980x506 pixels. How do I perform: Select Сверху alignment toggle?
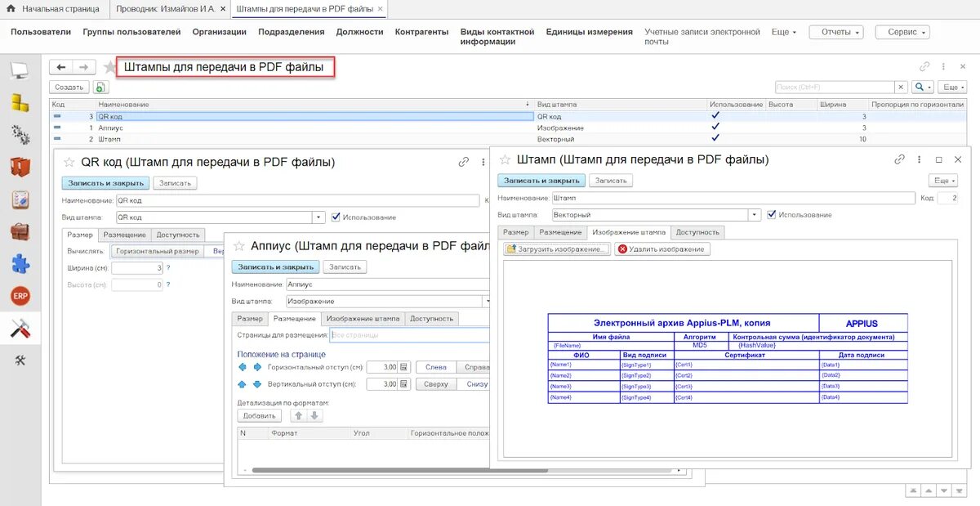[436, 384]
